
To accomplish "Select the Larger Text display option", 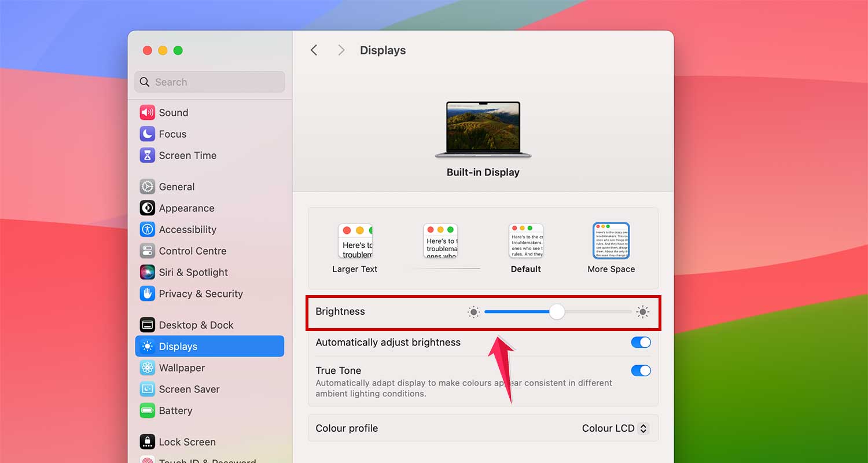I will click(x=355, y=241).
